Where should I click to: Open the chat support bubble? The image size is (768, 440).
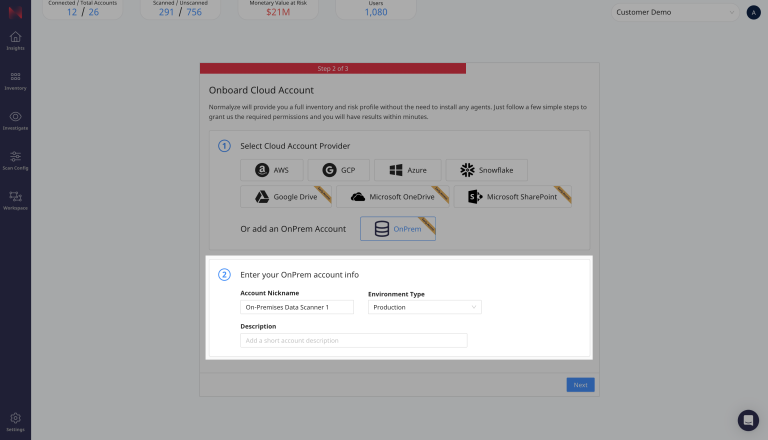[x=748, y=420]
